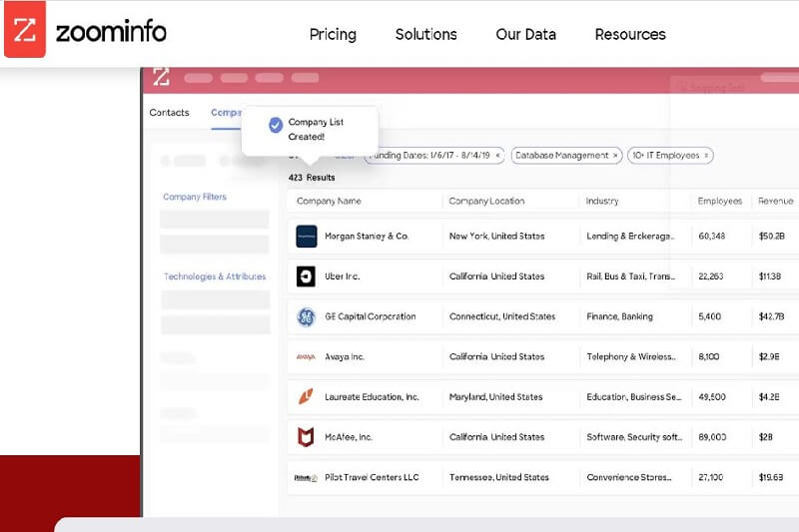Open the Resources menu
Screen dimensions: 799x532
(630, 34)
